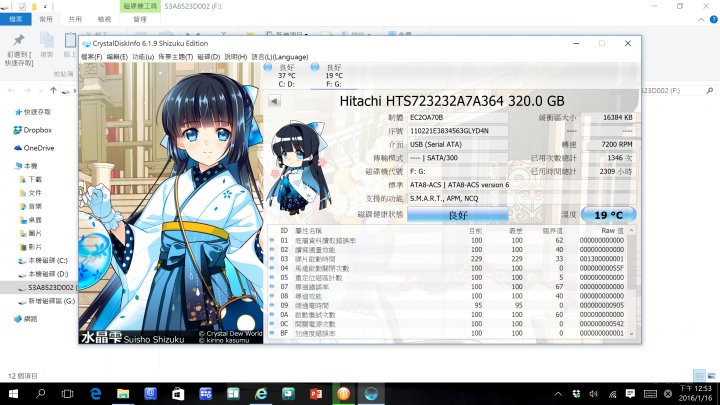This screenshot has width=720, height=405.
Task: Click the Explorer search magnifier icon
Action: 710,90
